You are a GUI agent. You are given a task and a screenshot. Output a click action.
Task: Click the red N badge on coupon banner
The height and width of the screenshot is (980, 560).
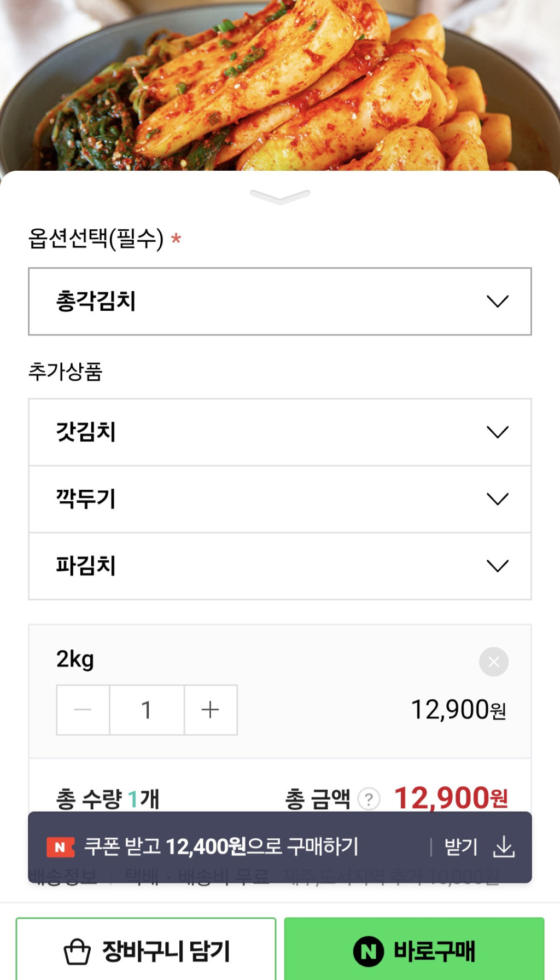[x=60, y=847]
